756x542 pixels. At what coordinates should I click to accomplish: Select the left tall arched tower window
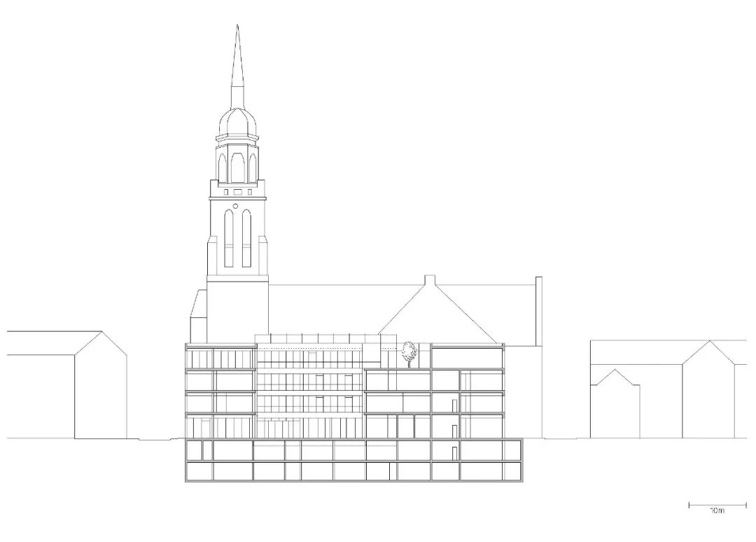point(229,238)
